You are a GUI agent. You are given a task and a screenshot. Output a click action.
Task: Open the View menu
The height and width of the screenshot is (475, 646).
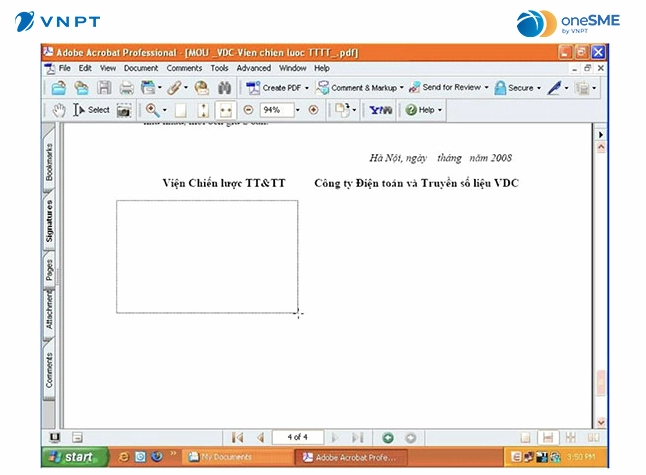108,68
